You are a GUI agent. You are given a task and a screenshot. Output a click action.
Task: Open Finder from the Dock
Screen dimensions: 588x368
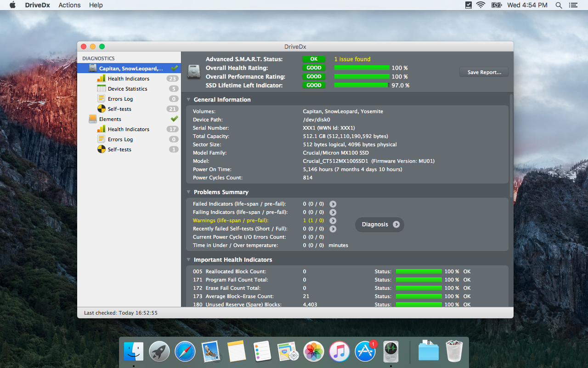(x=134, y=352)
